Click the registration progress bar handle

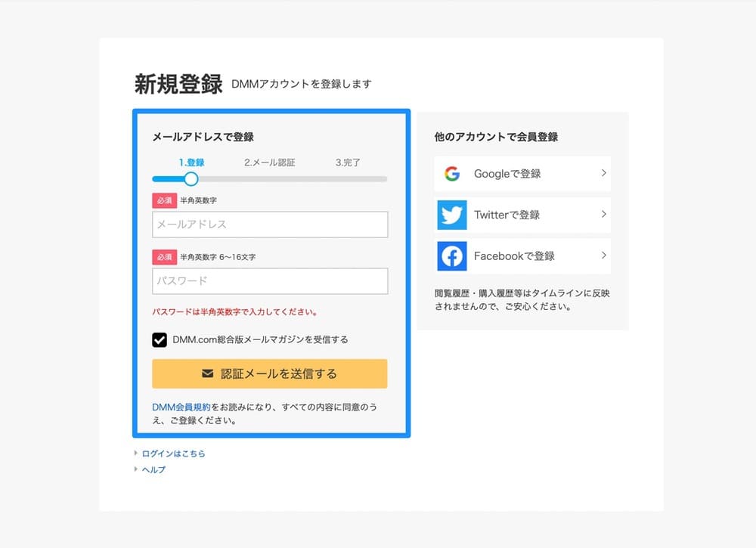[191, 179]
